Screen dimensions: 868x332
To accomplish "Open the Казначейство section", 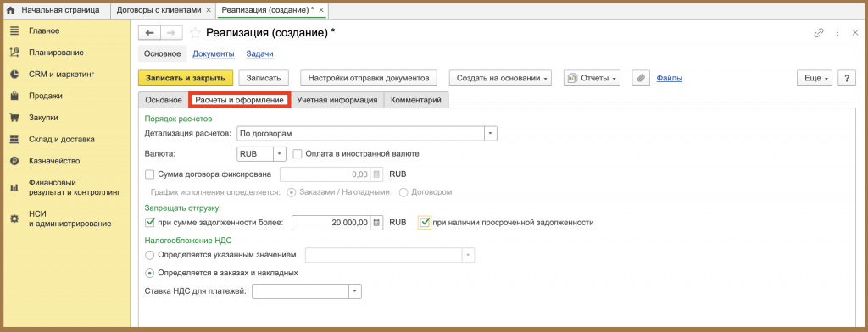I will tap(55, 161).
